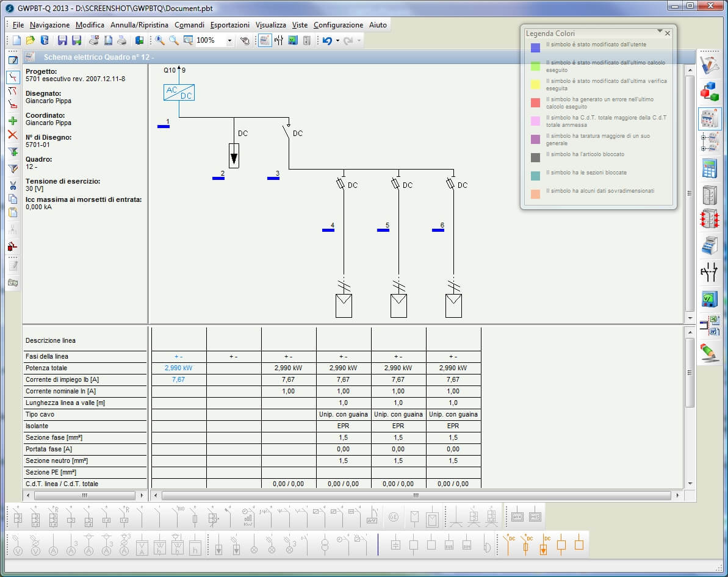Open the zoom percentage dropdown arrow

(229, 41)
